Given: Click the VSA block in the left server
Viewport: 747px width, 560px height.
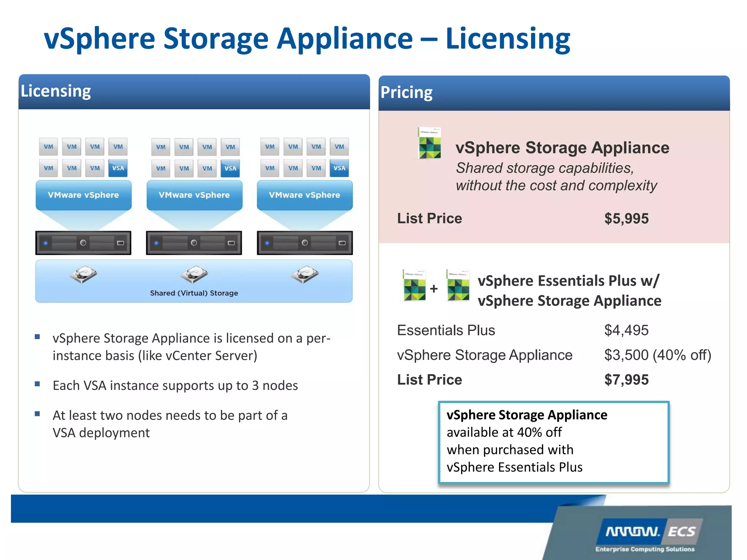Looking at the screenshot, I should tap(118, 168).
